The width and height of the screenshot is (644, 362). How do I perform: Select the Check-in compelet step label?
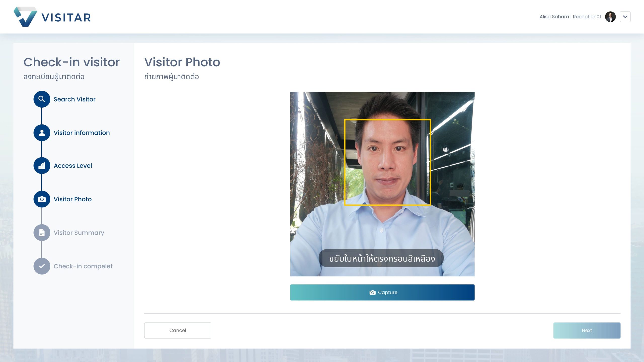tap(83, 266)
